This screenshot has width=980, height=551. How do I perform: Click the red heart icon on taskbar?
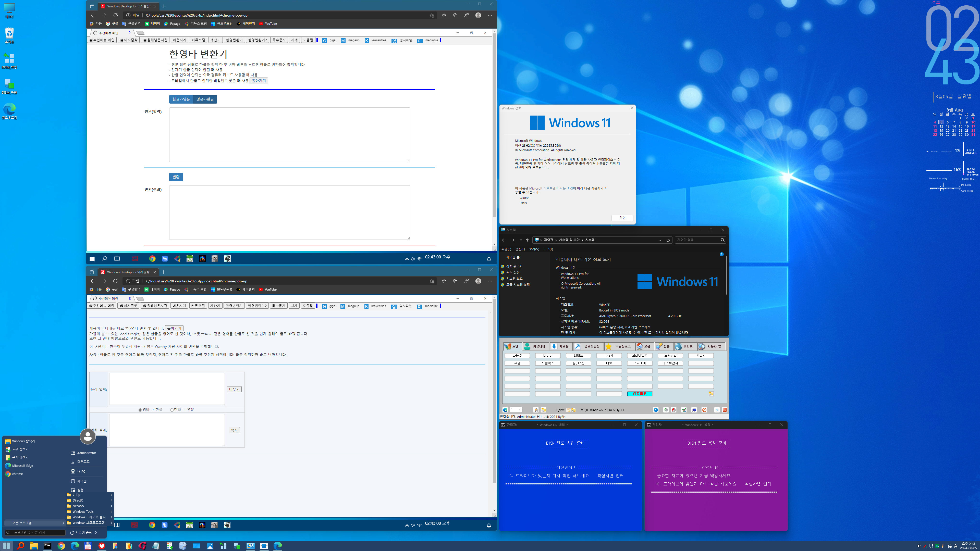pyautogui.click(x=102, y=546)
